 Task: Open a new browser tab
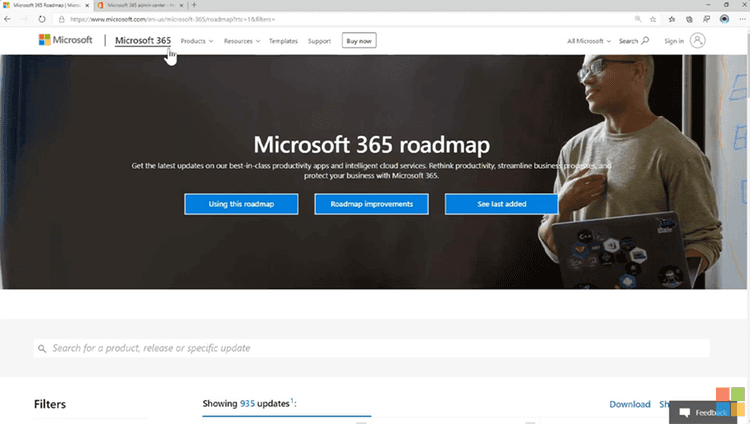[x=194, y=5]
